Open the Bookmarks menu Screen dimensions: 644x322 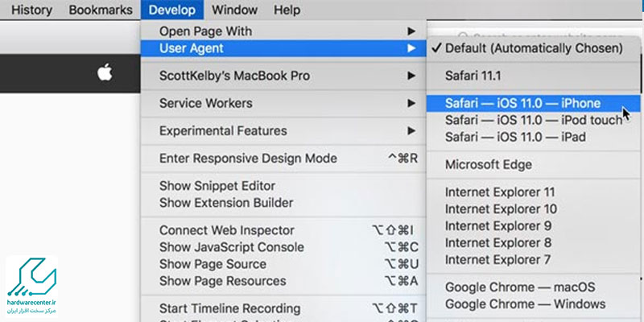pos(101,10)
